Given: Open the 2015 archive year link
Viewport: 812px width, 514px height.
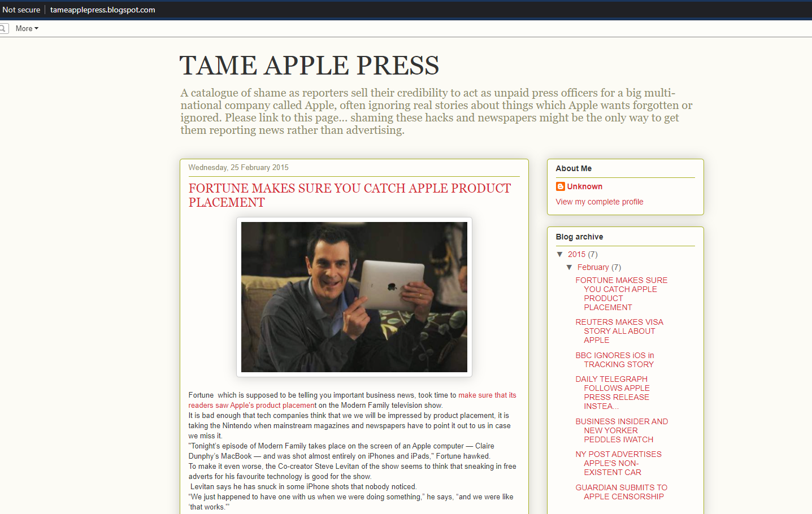Looking at the screenshot, I should tap(576, 254).
